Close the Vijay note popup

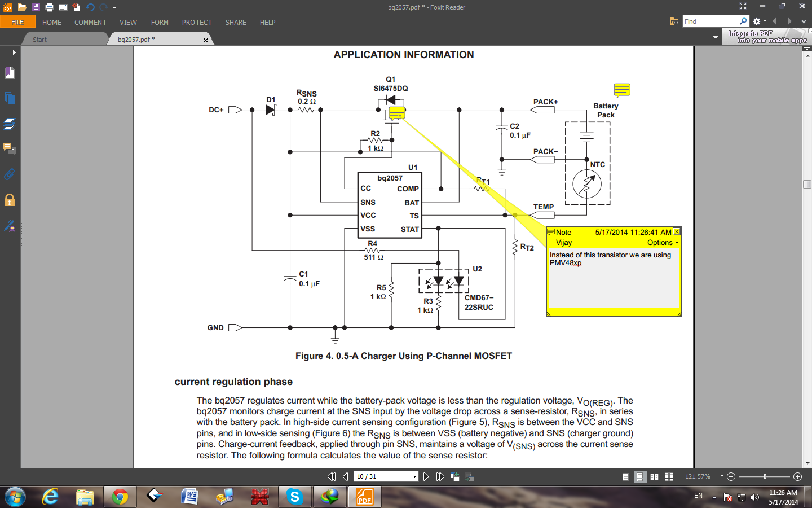click(677, 231)
